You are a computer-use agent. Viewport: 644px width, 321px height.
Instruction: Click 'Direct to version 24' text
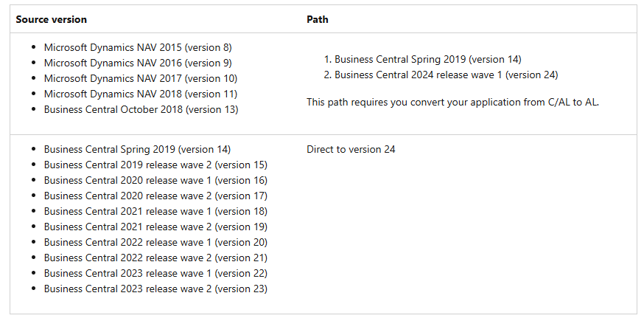click(351, 149)
